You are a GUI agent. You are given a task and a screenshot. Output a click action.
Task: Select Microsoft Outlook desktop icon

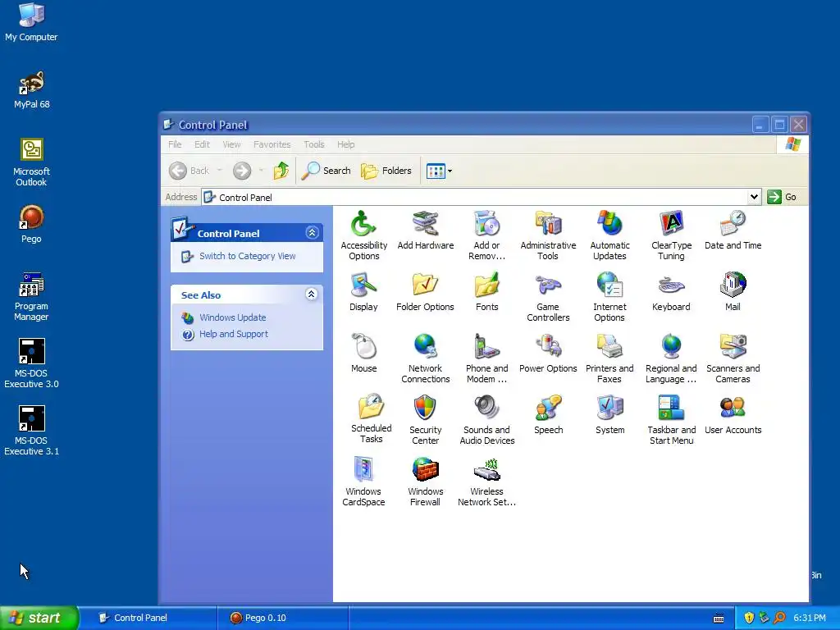(32, 162)
